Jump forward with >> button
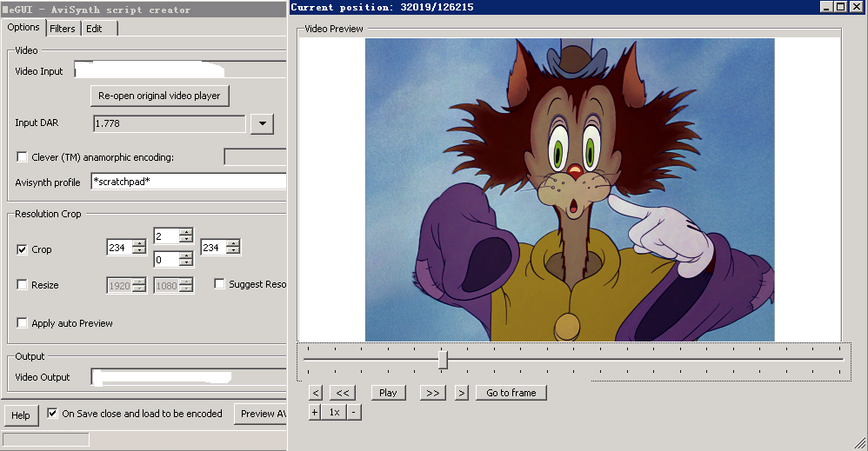Viewport: 868px width, 451px height. [x=433, y=393]
